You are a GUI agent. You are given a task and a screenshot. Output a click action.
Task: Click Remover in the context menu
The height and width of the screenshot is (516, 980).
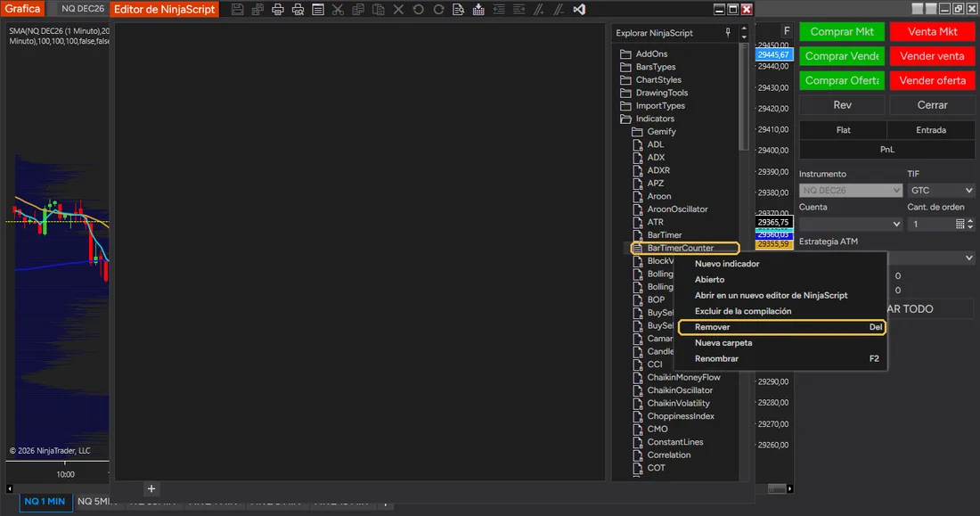[781, 327]
